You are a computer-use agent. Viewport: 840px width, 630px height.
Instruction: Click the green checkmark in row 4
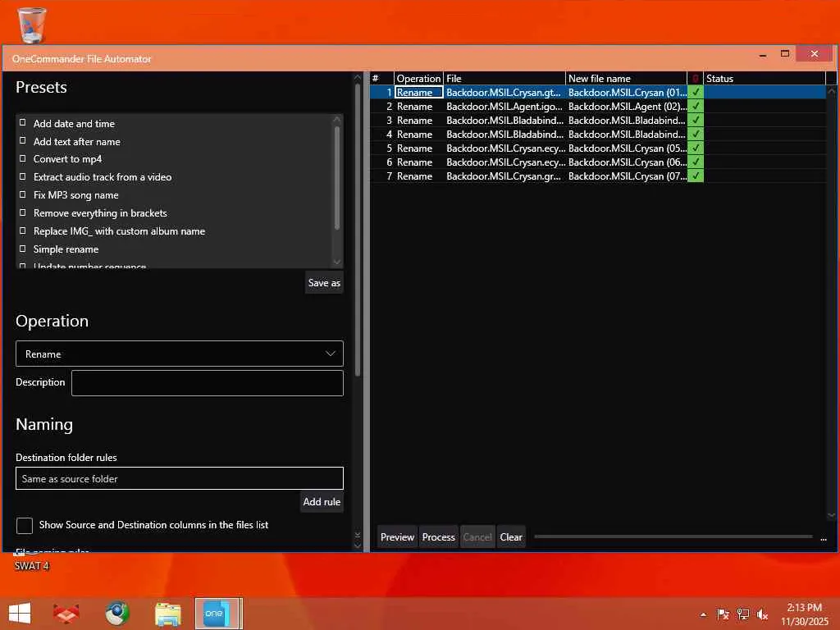[x=696, y=134]
